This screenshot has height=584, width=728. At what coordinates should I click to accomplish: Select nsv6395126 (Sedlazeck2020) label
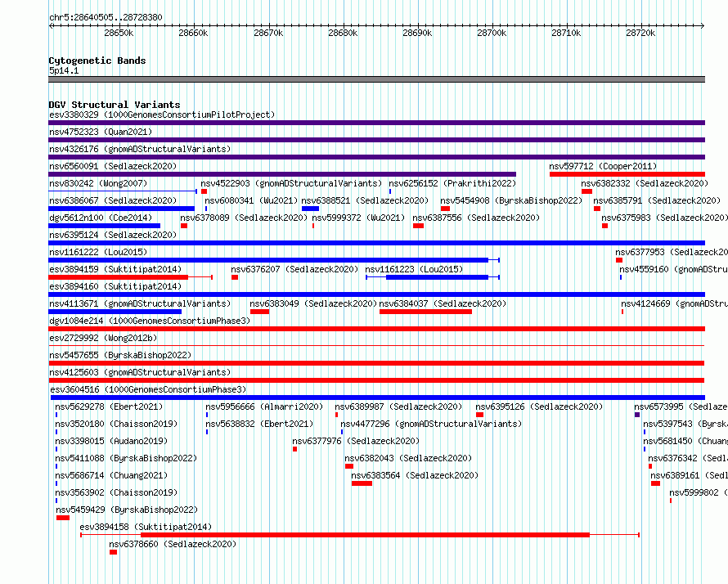tap(539, 407)
